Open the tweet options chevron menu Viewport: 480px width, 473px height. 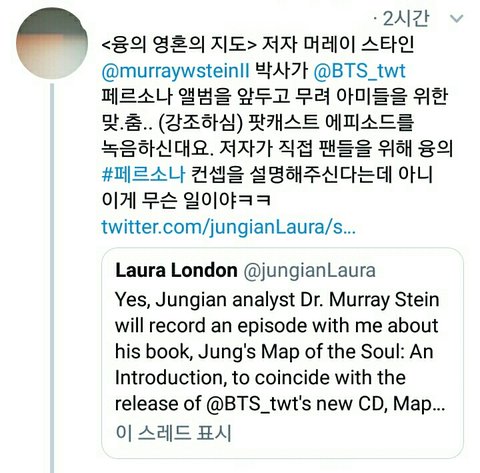click(456, 18)
